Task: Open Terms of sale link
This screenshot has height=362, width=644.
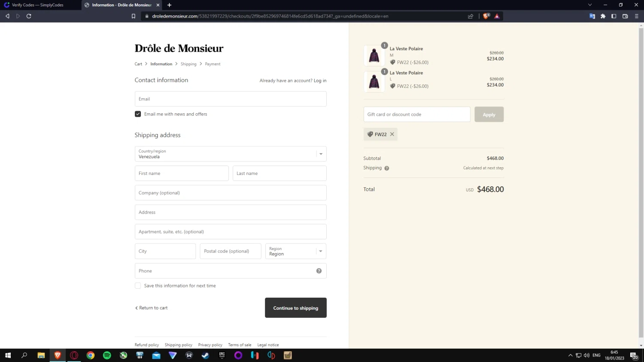Action: click(240, 345)
